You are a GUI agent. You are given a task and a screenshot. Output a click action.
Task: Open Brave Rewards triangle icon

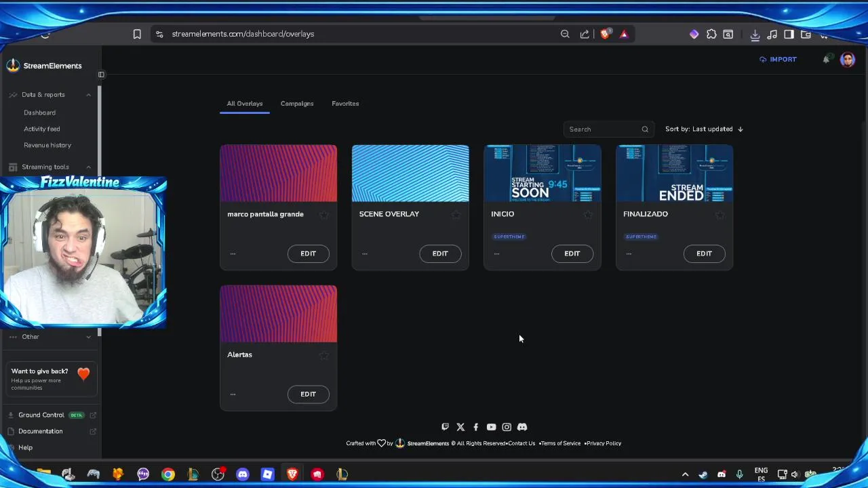[x=624, y=34]
